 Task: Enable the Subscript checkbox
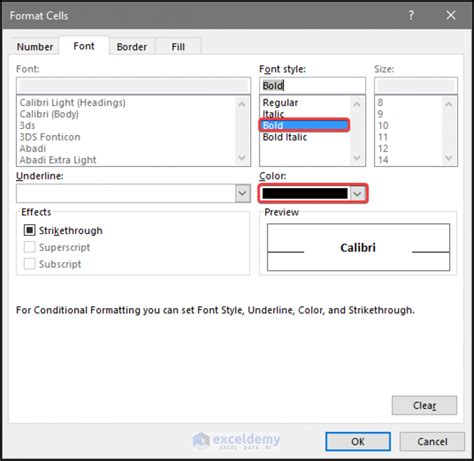point(30,264)
